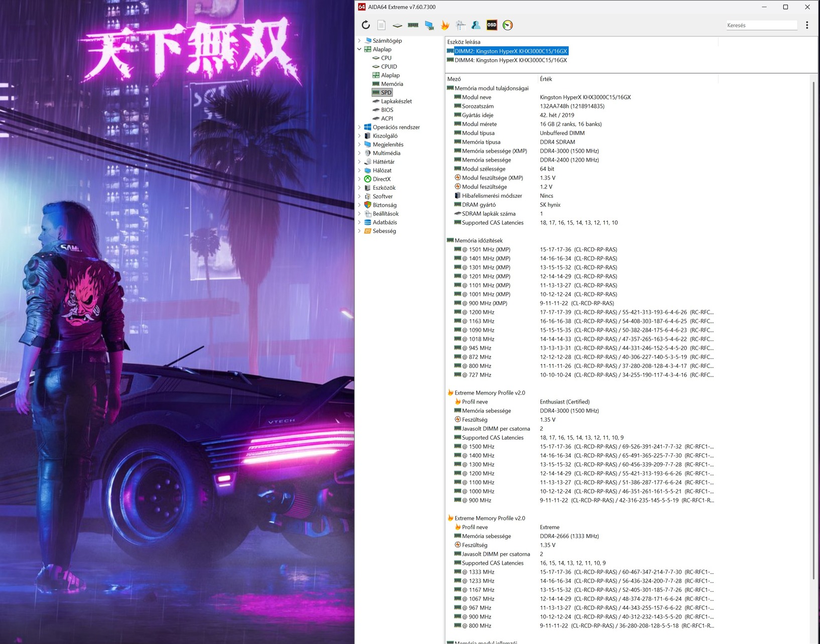
Task: Open the OSD panel icon
Action: coord(492,25)
